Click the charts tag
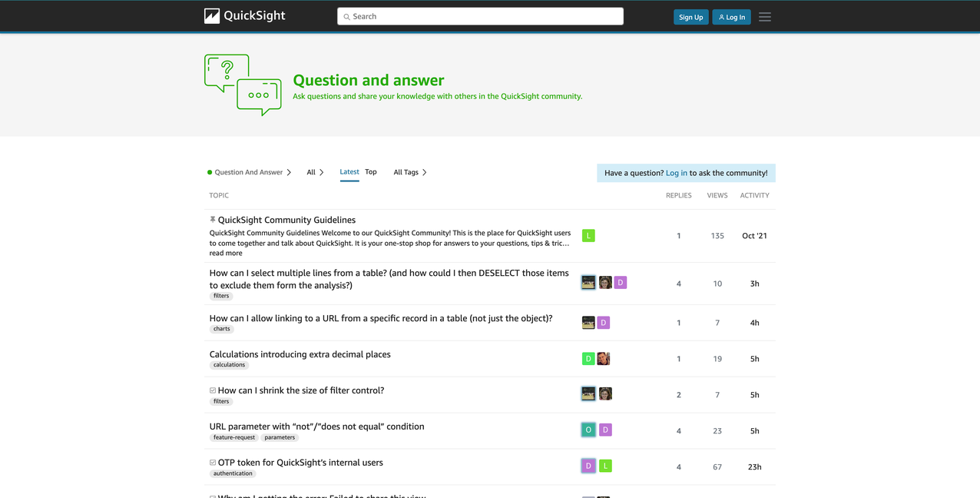 coord(222,329)
